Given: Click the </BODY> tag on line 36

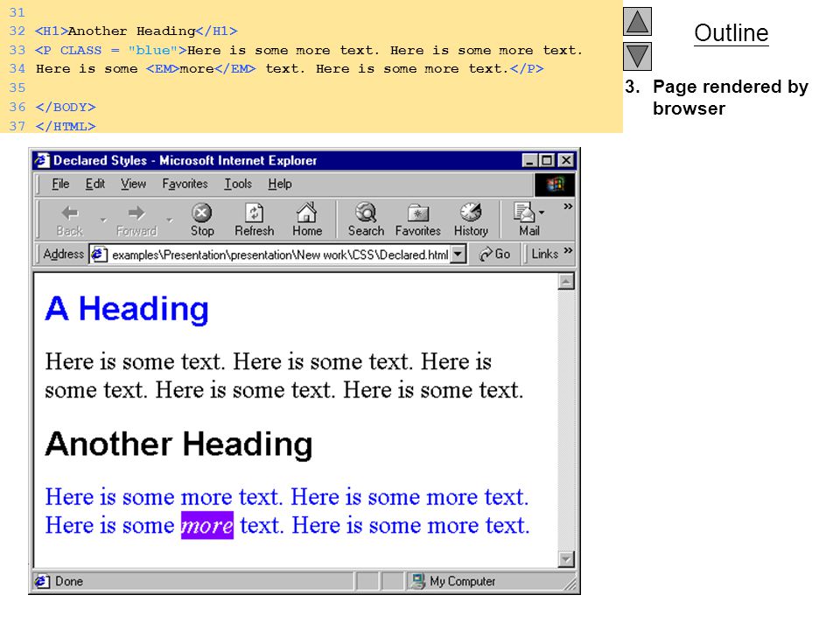Looking at the screenshot, I should (x=66, y=107).
